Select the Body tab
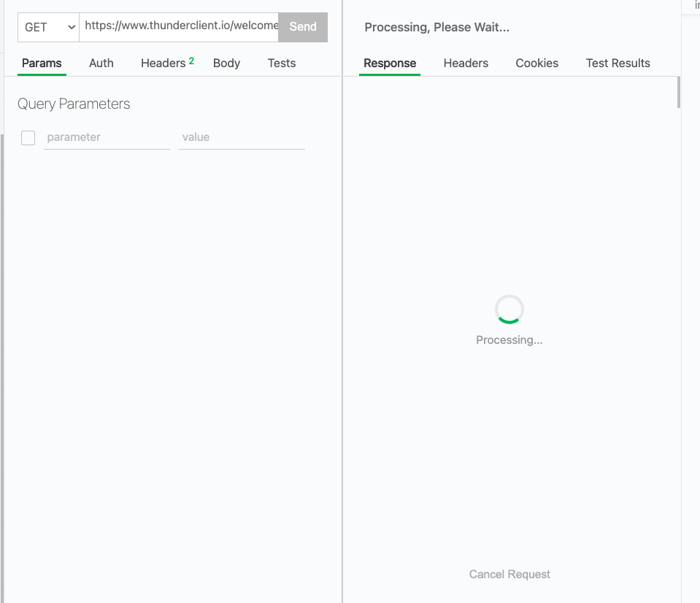Screen dimensions: 700x603 (x=226, y=63)
